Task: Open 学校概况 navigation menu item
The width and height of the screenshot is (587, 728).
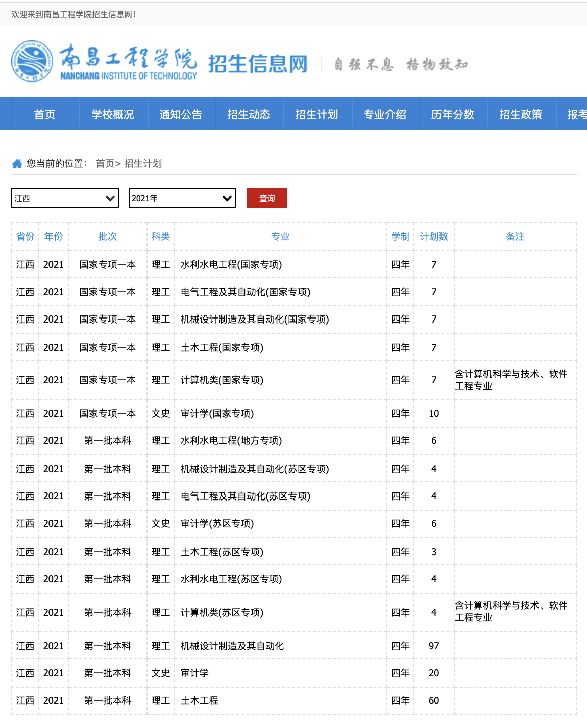Action: (x=113, y=114)
